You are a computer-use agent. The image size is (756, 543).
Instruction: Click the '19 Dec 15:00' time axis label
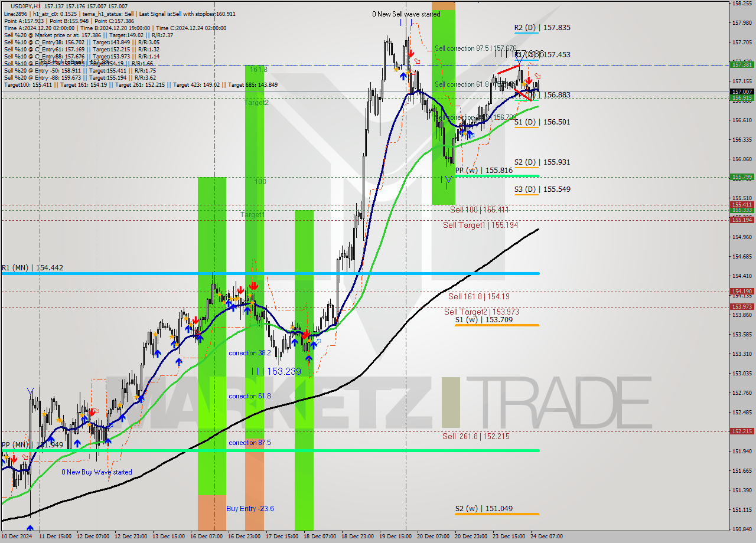point(396,537)
